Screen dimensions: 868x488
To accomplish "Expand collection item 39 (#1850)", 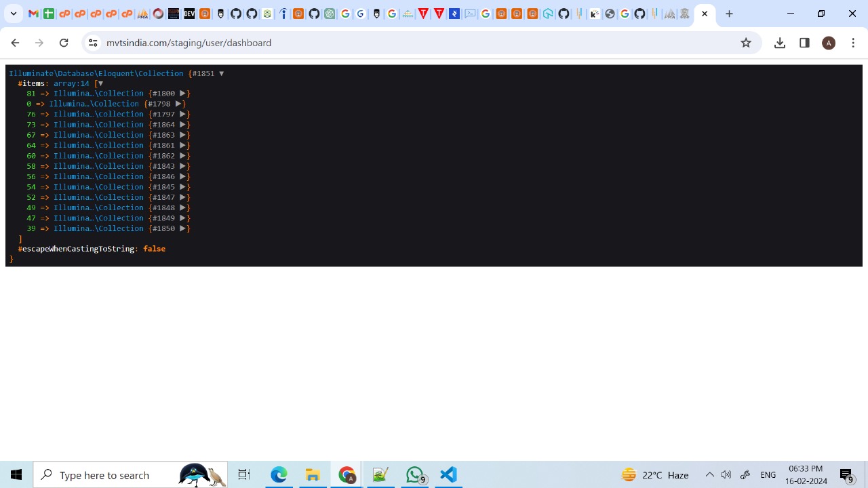I will (182, 228).
